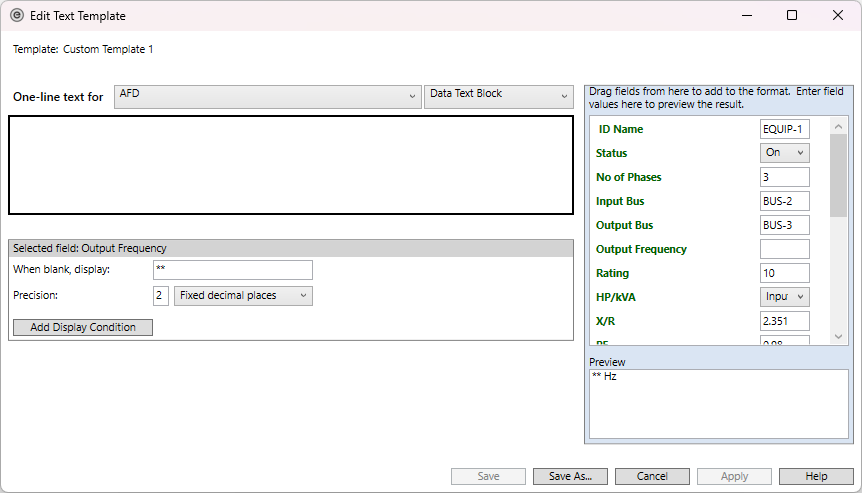Image resolution: width=862 pixels, height=493 pixels.
Task: Click the field list scroll up arrow
Action: click(x=838, y=127)
